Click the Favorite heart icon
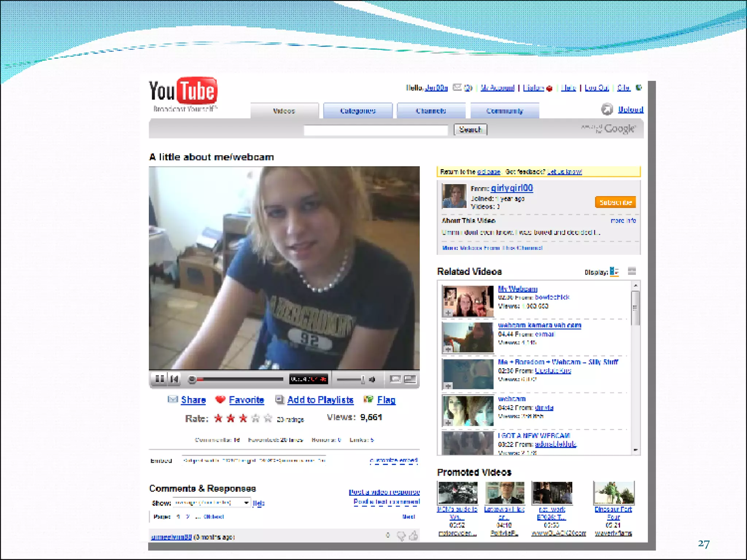 pyautogui.click(x=220, y=400)
